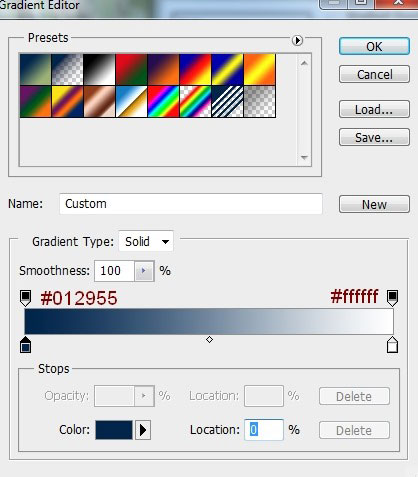The width and height of the screenshot is (418, 477).
Task: Select the black to white gradient preset
Action: click(x=99, y=69)
